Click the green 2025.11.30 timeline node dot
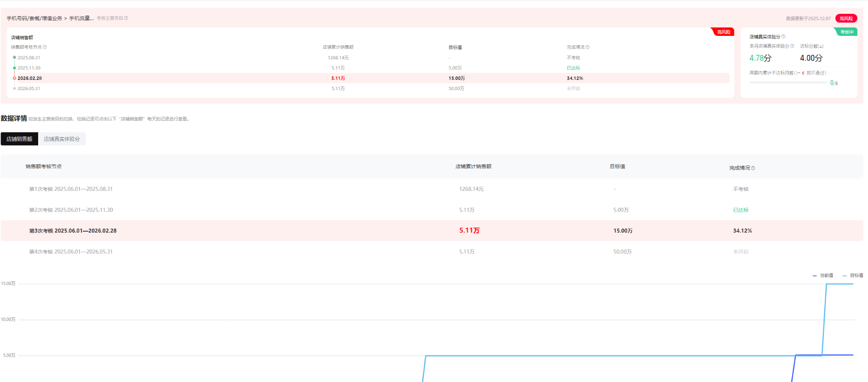 pos(14,68)
